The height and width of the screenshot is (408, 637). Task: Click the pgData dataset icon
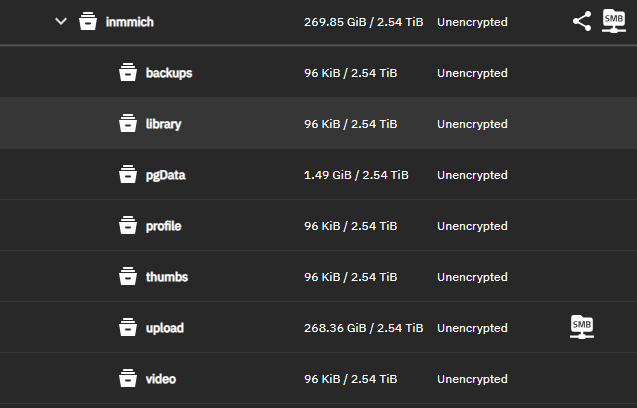pyautogui.click(x=127, y=175)
